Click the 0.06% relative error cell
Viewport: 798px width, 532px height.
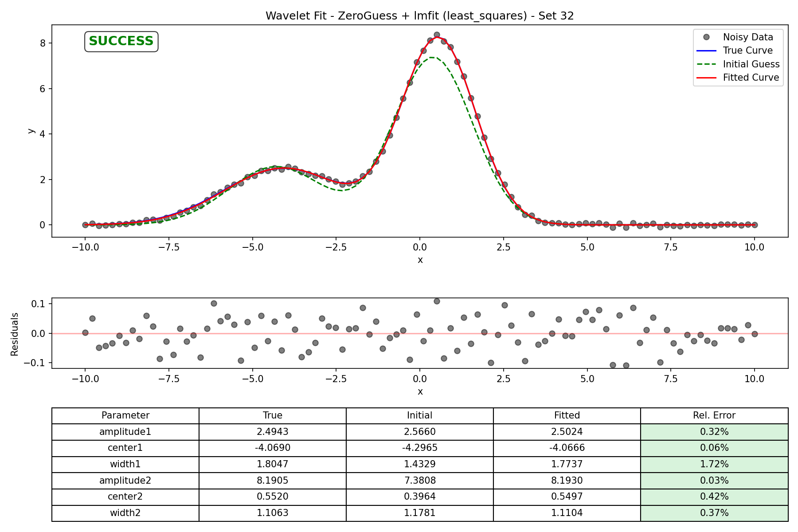(x=714, y=448)
